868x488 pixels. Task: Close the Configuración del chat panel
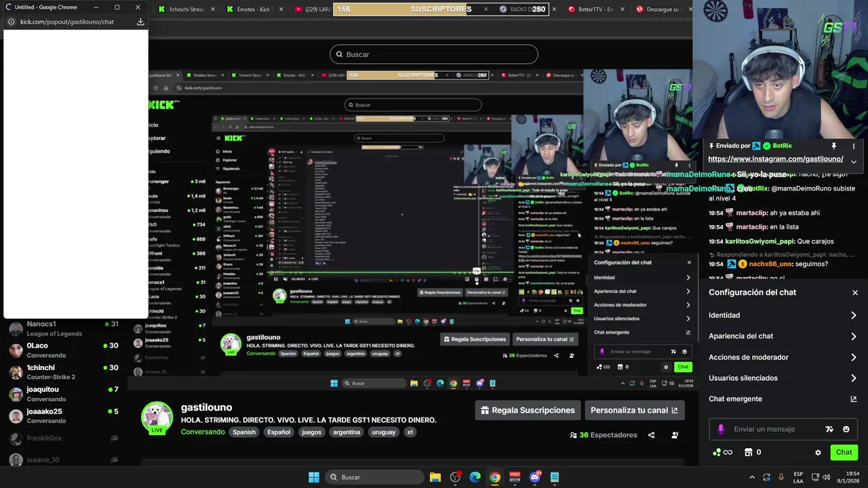pos(855,293)
